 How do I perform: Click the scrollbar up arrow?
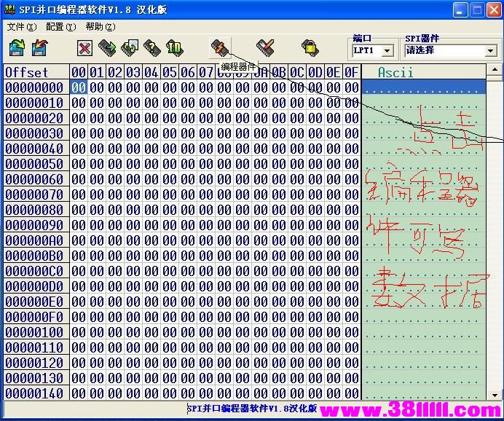(x=495, y=69)
